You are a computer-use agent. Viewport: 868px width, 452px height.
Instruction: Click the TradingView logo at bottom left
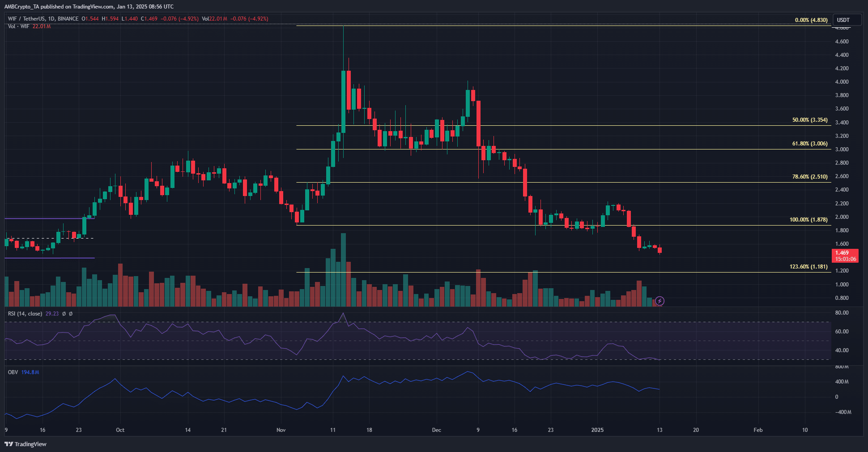[26, 444]
